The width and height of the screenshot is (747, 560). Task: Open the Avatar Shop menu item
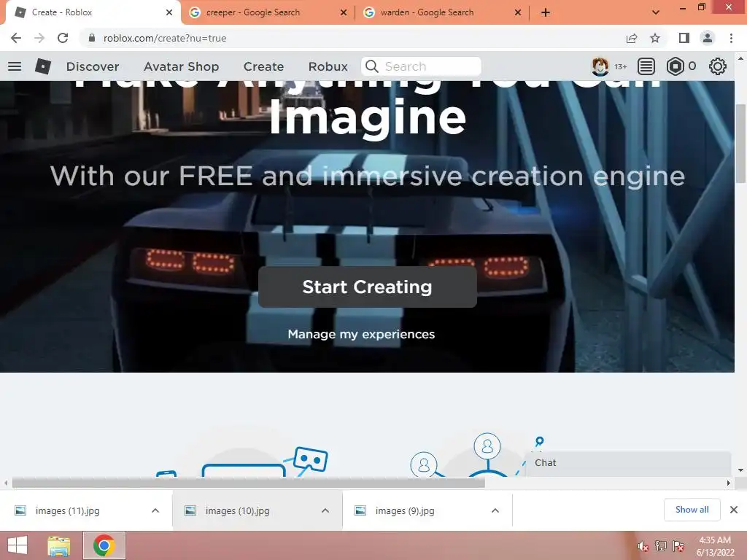tap(182, 66)
